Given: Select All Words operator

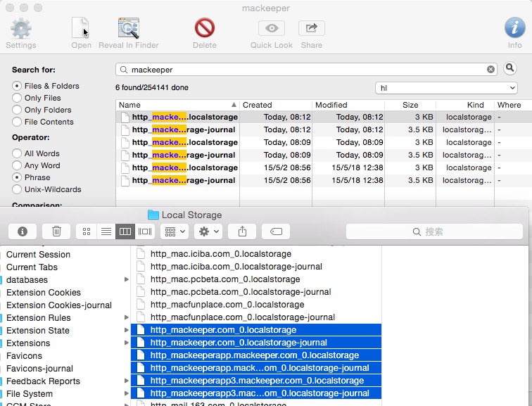Looking at the screenshot, I should pos(17,153).
